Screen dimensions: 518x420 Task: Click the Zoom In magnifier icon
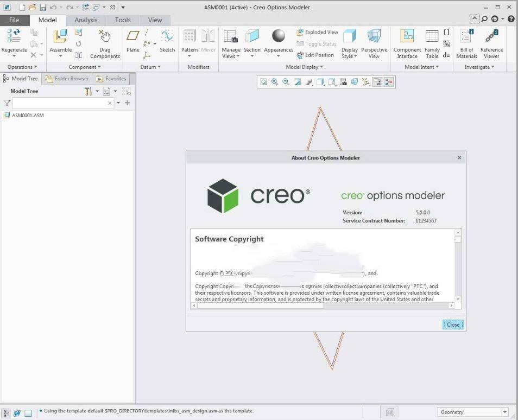click(x=275, y=82)
